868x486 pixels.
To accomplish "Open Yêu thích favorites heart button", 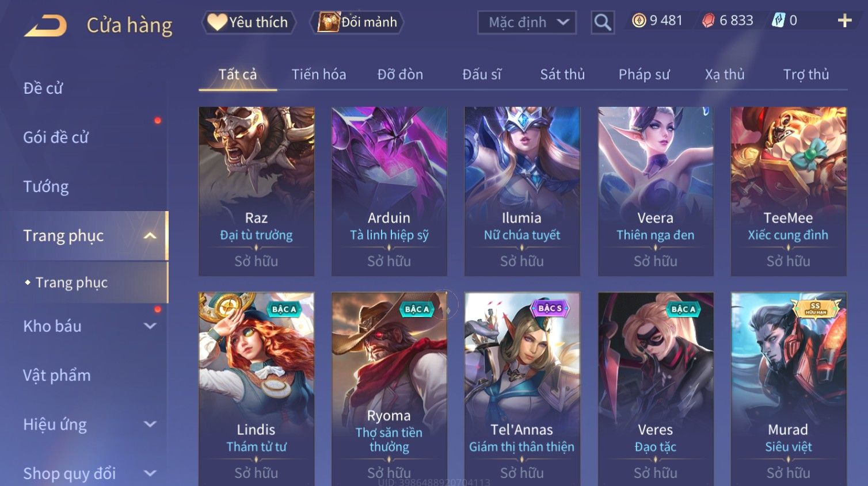I will [x=248, y=22].
